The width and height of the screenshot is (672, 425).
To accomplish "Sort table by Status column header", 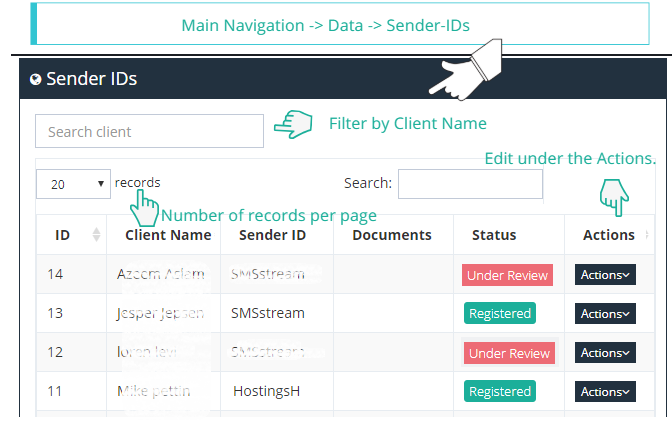I will (494, 235).
